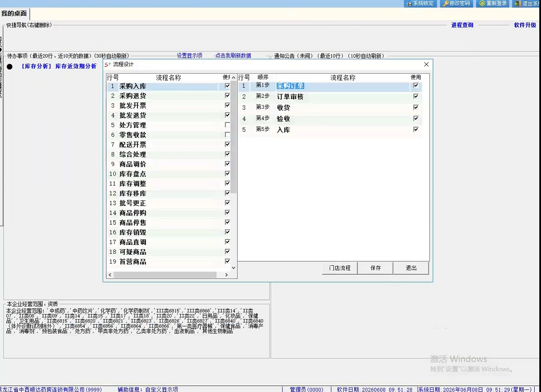The width and height of the screenshot is (541, 392).
Task: Click the process list vertical scrollbar thumb
Action: [x=233, y=136]
